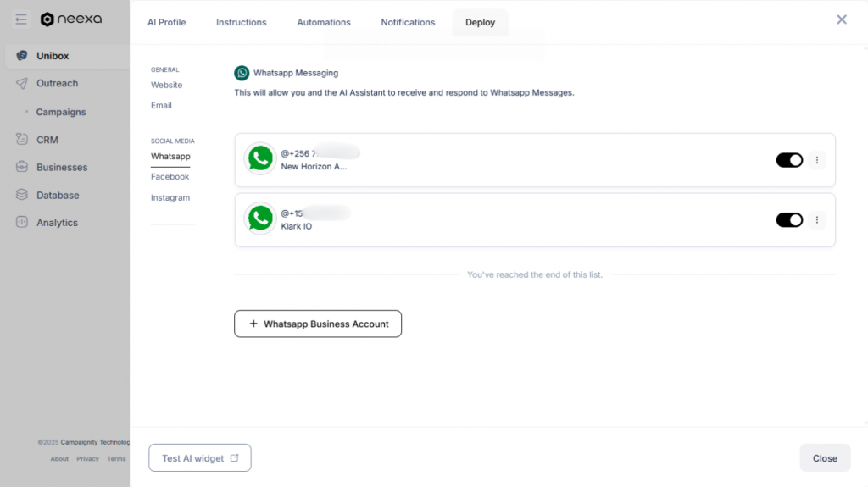Select the Deploy tab
This screenshot has height=487, width=868.
coord(480,23)
